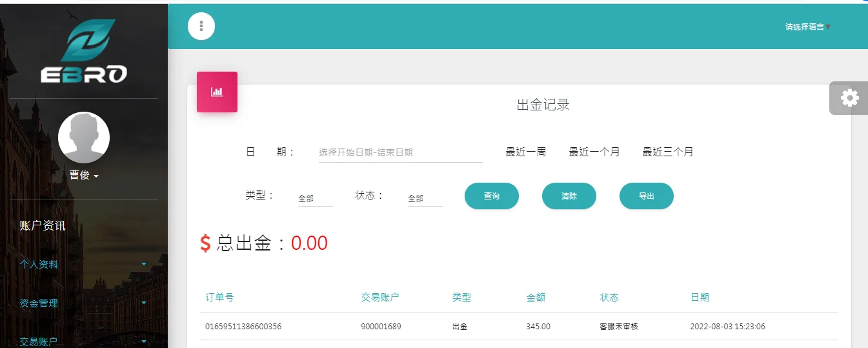The height and width of the screenshot is (348, 868).
Task: Click the 清除 clear button
Action: [x=569, y=196]
